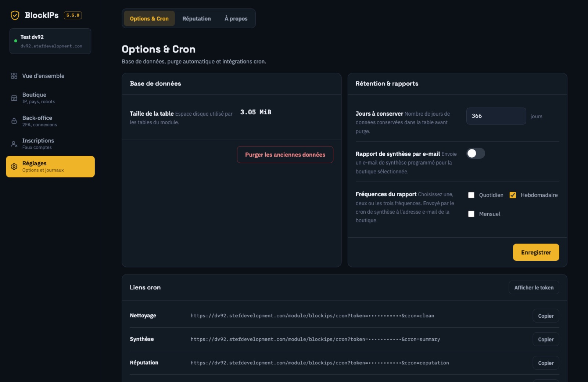
Task: Switch to the Réputation tab
Action: point(197,18)
